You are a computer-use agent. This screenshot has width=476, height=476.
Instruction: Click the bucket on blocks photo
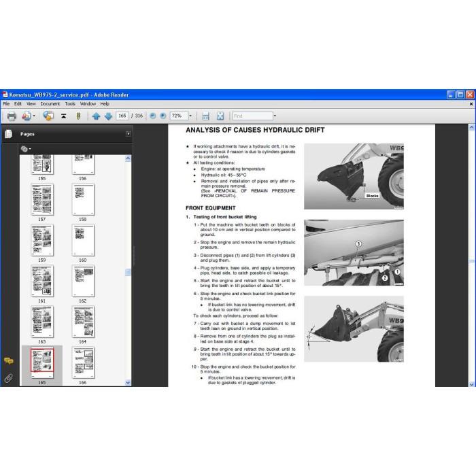point(354,176)
